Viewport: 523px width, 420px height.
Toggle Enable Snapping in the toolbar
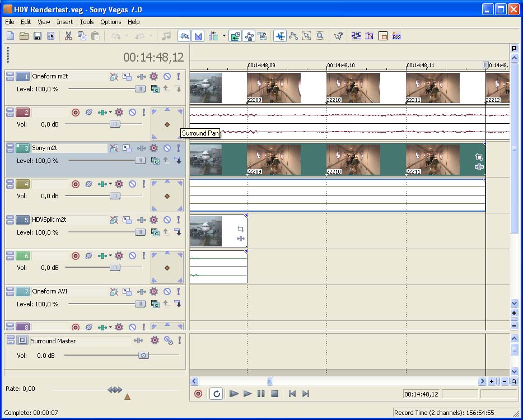click(x=184, y=36)
